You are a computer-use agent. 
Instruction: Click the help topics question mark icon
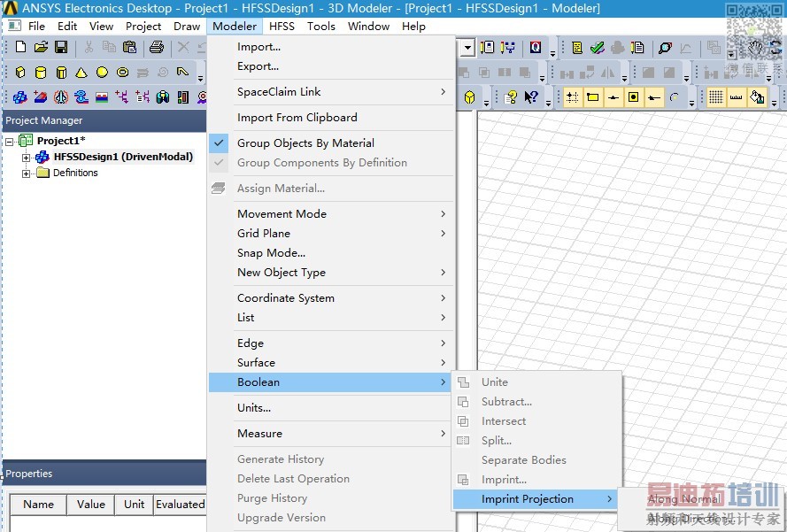(x=511, y=96)
